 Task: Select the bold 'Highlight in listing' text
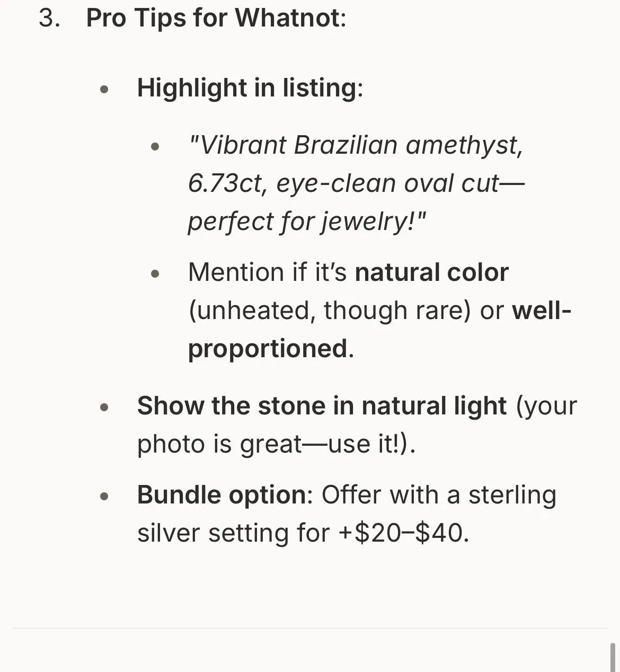pyautogui.click(x=247, y=87)
